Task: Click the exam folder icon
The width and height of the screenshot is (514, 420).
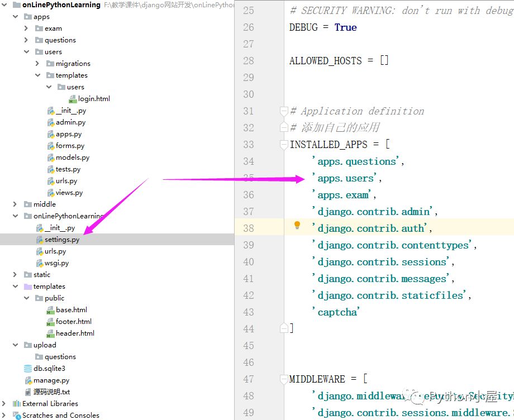Action: [39, 28]
